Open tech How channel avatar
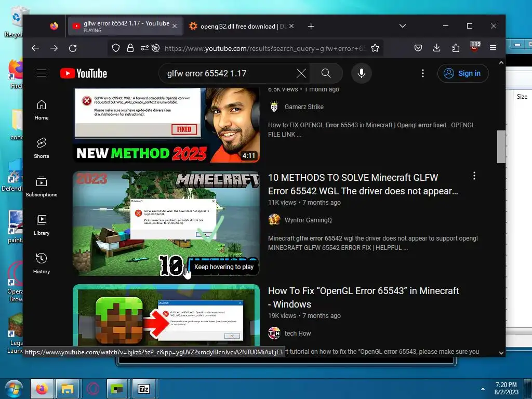 click(274, 333)
